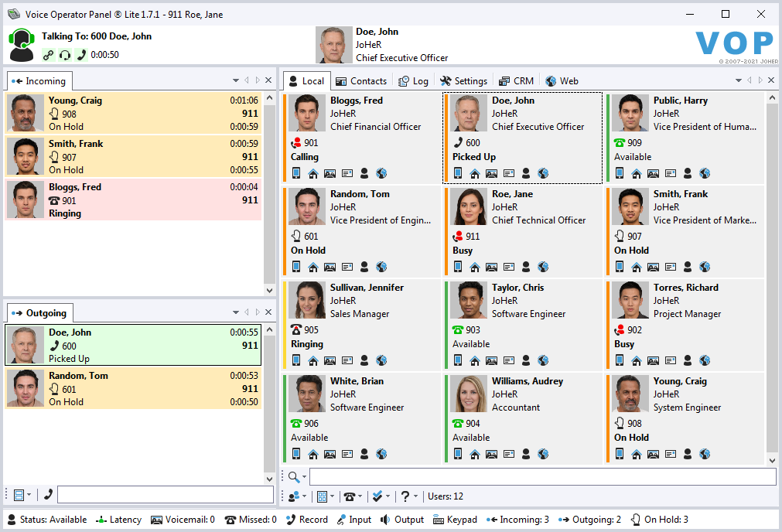Click the Latency indicator in status bar
The image size is (782, 532).
(x=119, y=520)
